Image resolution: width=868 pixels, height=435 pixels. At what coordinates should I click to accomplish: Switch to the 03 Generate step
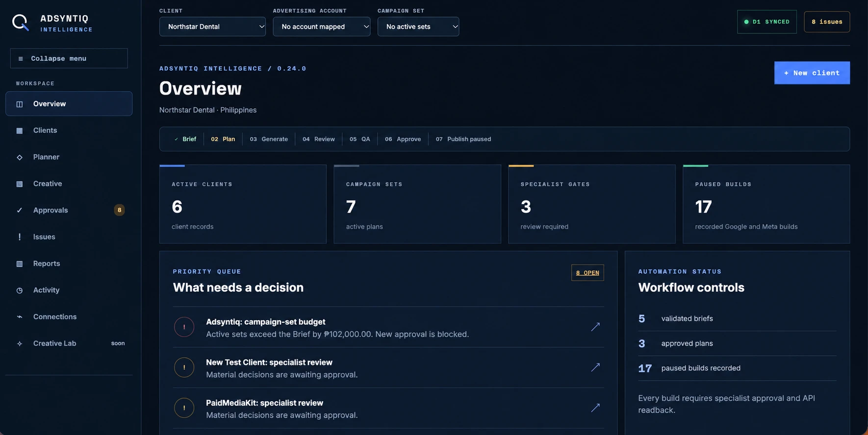click(x=269, y=139)
